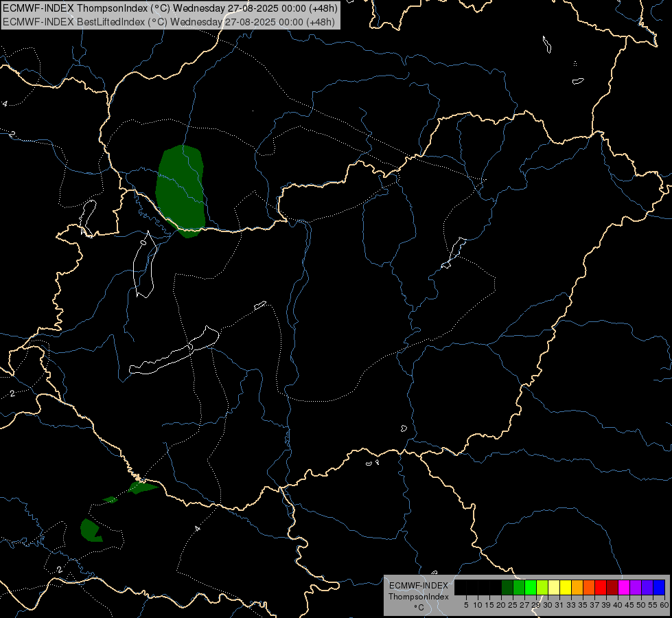Click the legend tick label 35

tap(583, 605)
